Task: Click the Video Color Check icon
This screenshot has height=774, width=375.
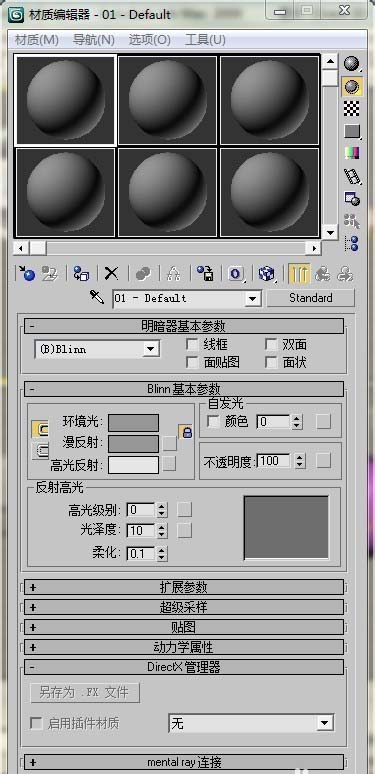Action: point(352,154)
